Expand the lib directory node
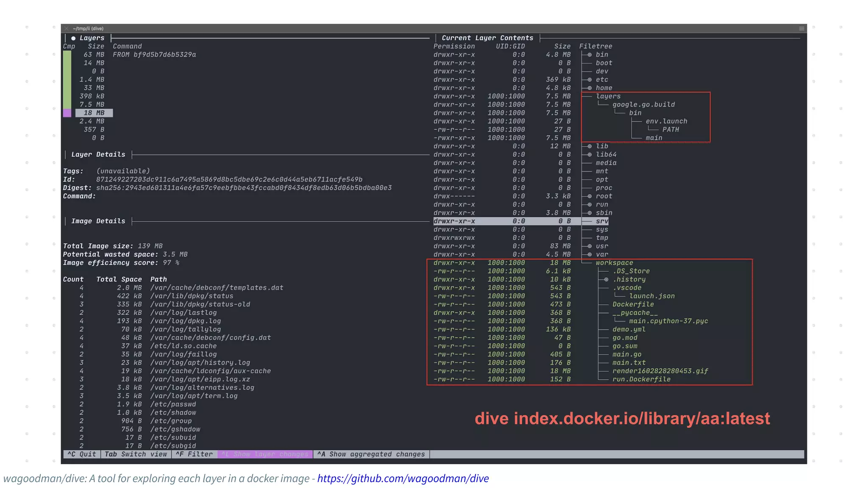The width and height of the screenshot is (868, 488). pos(590,146)
